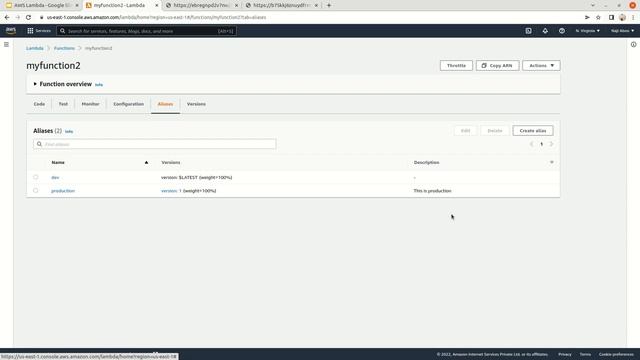Screen dimensions: 640x360
Task: Go back with the browser back arrow
Action: click(x=7, y=18)
